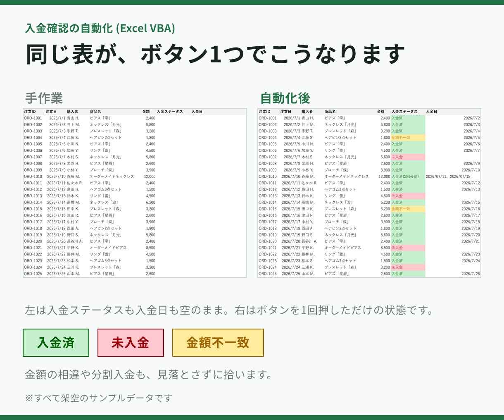Image resolution: width=504 pixels, height=420 pixels.
Task: Click sentence 金額の相違や分割入金も、見落とさずに拾います
Action: click(149, 375)
